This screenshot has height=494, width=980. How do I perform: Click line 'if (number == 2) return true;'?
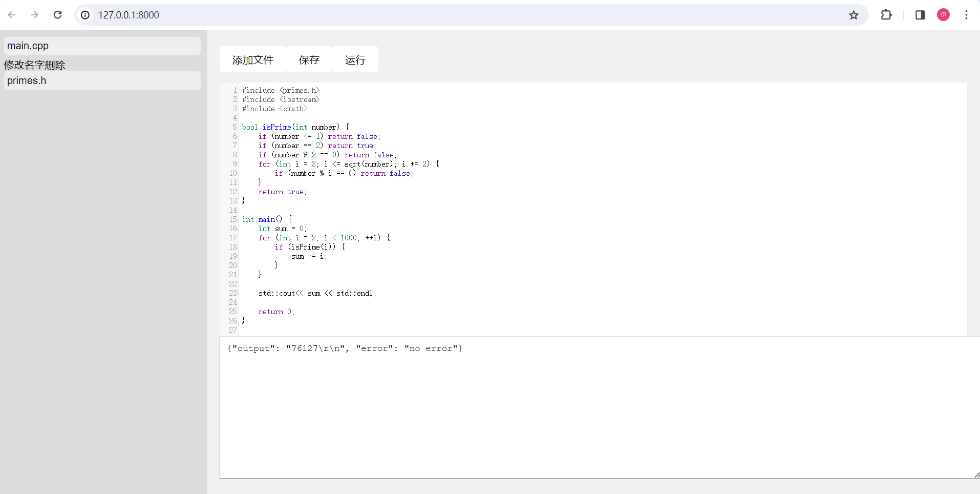(317, 146)
